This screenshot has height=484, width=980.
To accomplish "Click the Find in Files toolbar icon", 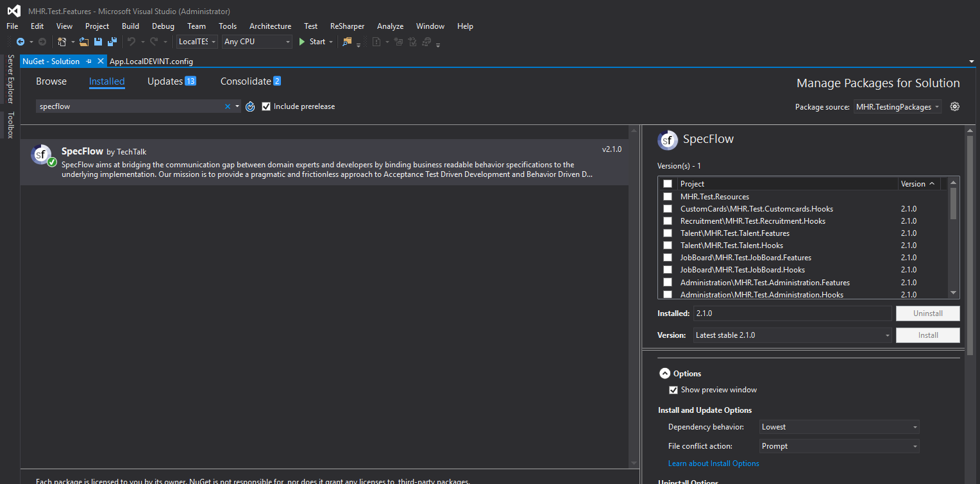I will point(347,42).
